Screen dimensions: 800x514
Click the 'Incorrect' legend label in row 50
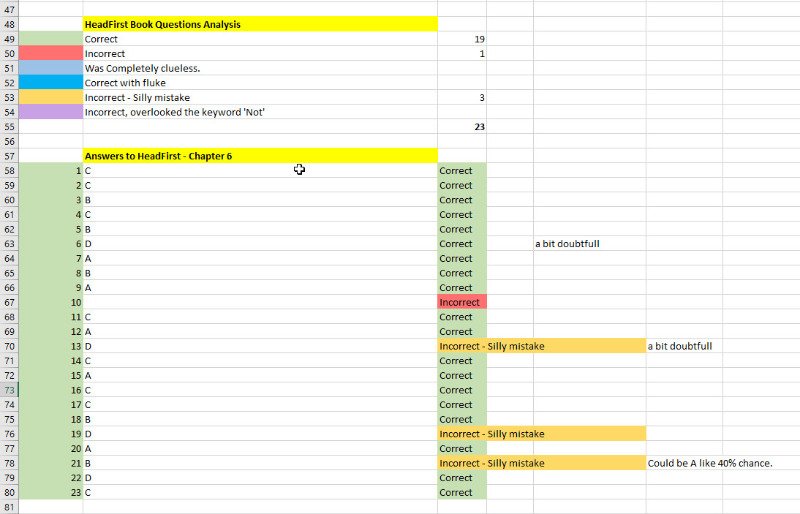coord(260,54)
